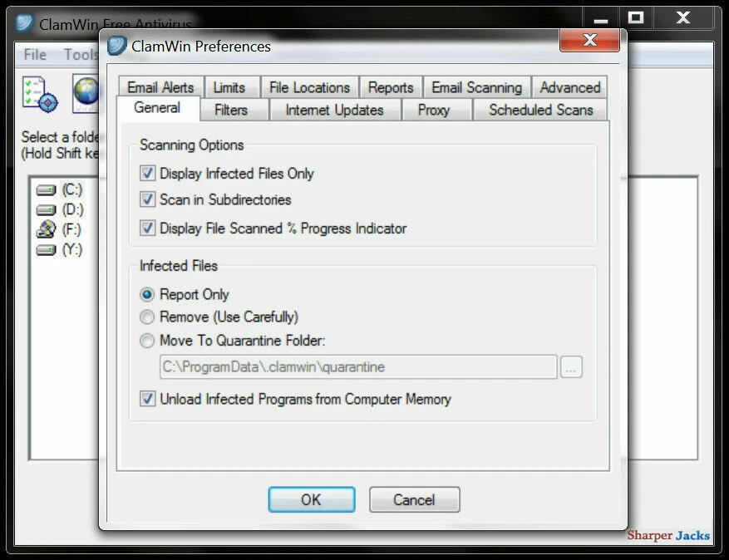Select the (Y:) drive icon
Screen dimensions: 729x560
click(x=46, y=249)
